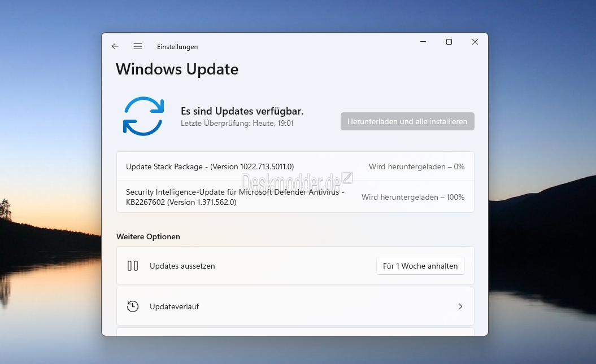Click Letzte Überprüfung: Heute, 19:01 text
Image resolution: width=596 pixels, height=364 pixels.
point(237,123)
